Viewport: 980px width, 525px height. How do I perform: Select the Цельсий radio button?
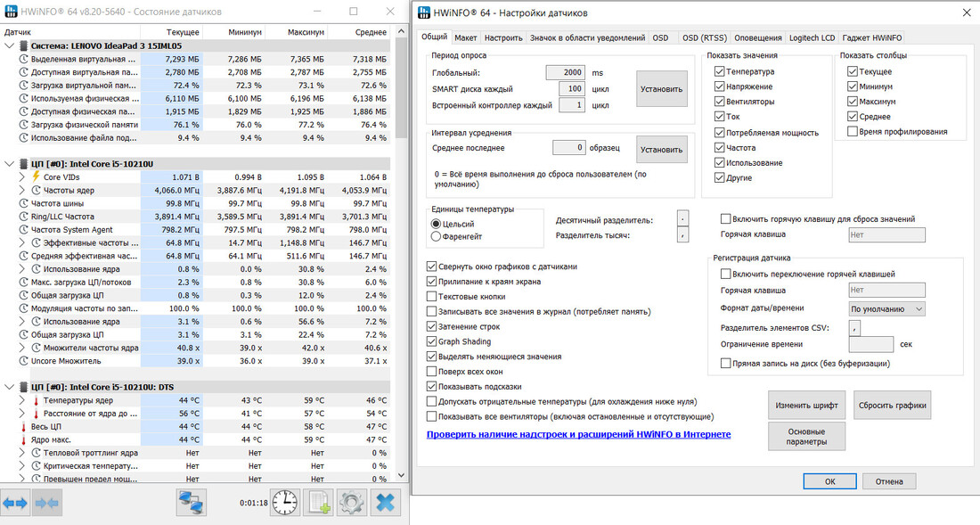[436, 224]
